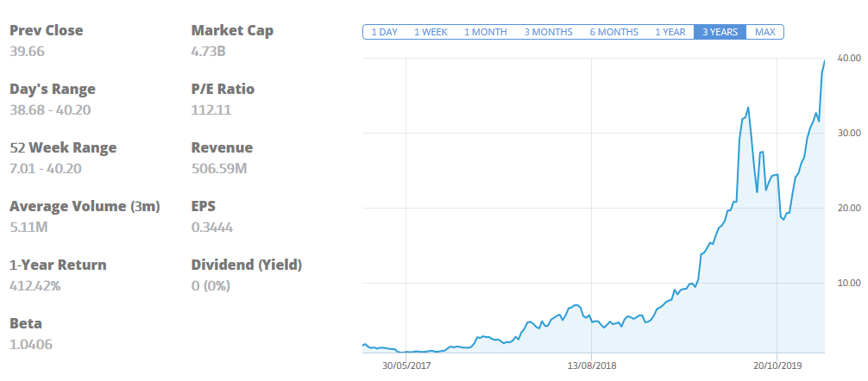Screen dimensions: 868x381
Task: Select the Dividend (Yield) label
Action: [x=247, y=265]
